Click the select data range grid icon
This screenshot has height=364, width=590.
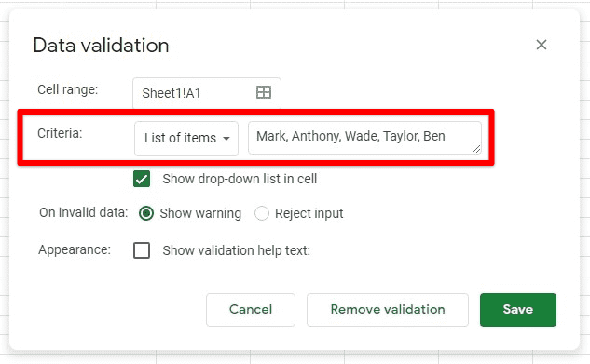pos(264,92)
